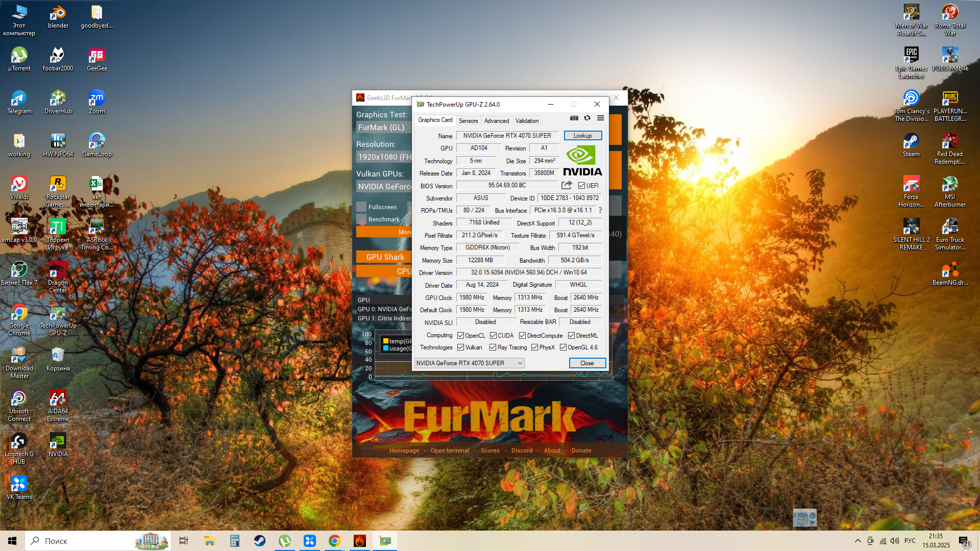Open the GPU-Z hamburger menu icon
Screen dimensions: 980x551
(x=601, y=118)
